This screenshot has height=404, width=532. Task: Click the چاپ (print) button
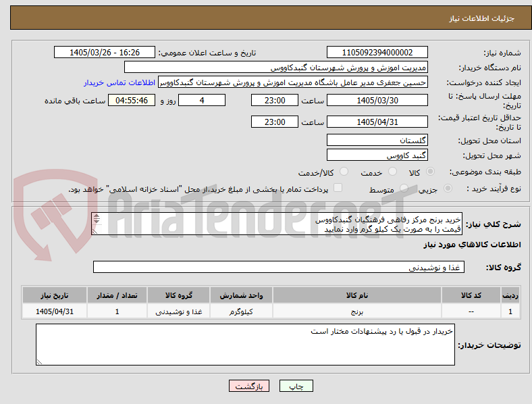tap(296, 386)
